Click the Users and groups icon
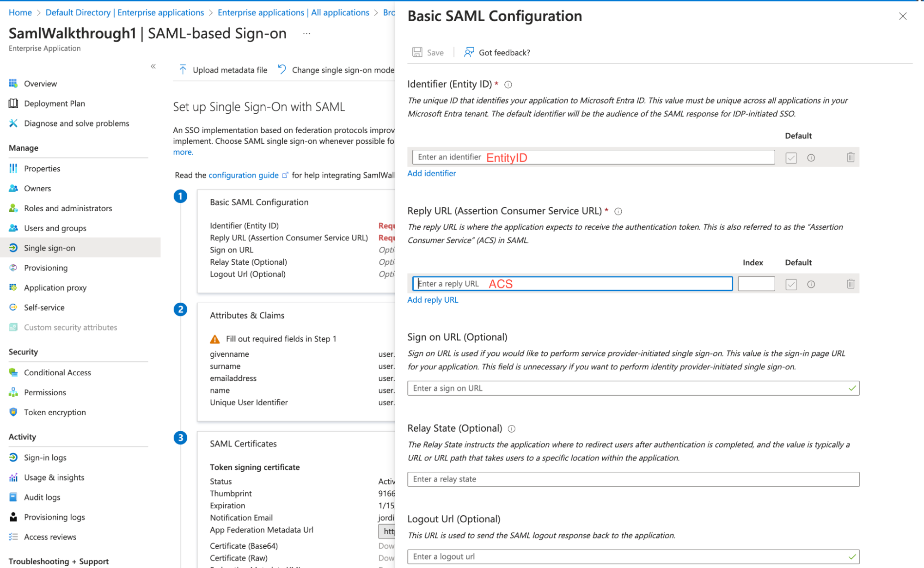 coord(13,228)
